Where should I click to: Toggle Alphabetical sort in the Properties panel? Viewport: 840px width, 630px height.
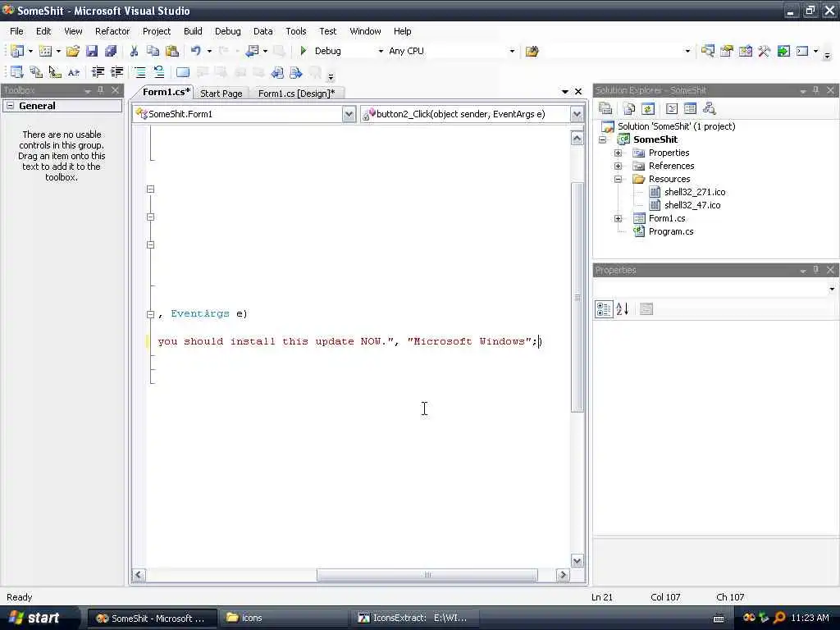coord(623,309)
